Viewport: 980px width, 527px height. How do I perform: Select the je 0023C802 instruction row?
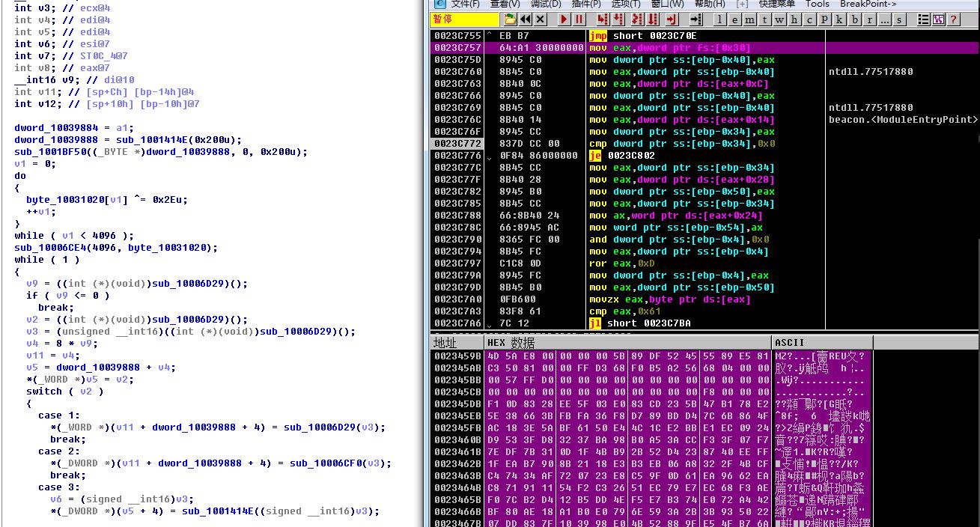[704, 156]
